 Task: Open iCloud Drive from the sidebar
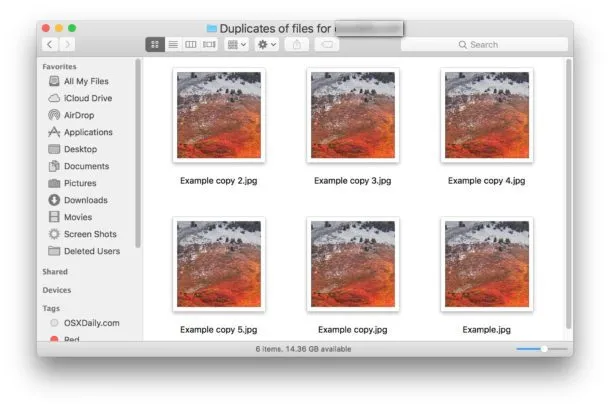[87, 98]
